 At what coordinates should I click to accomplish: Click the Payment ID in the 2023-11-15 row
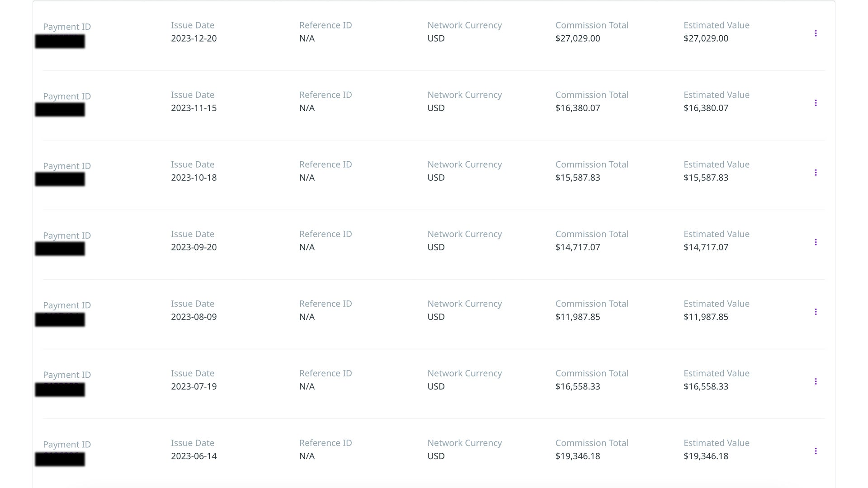pyautogui.click(x=60, y=110)
